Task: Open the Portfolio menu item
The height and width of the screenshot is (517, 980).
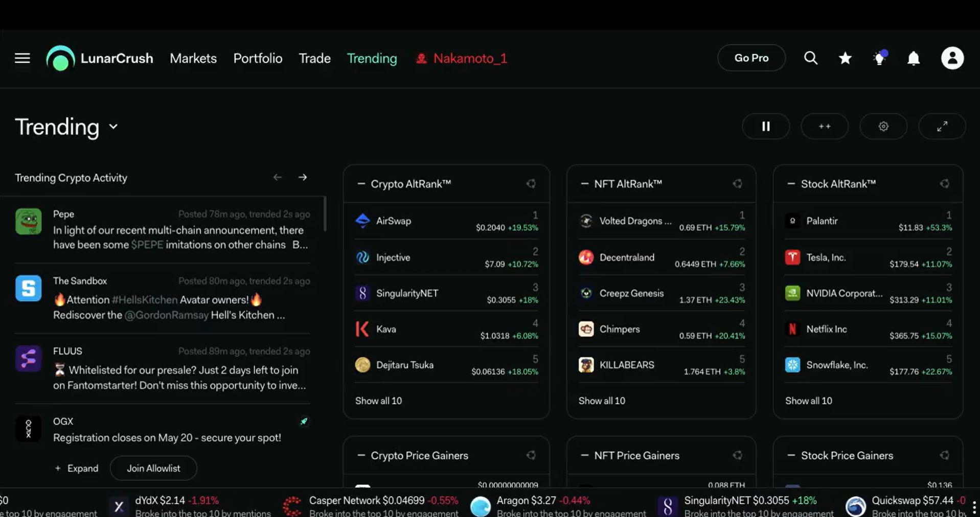Action: point(258,58)
